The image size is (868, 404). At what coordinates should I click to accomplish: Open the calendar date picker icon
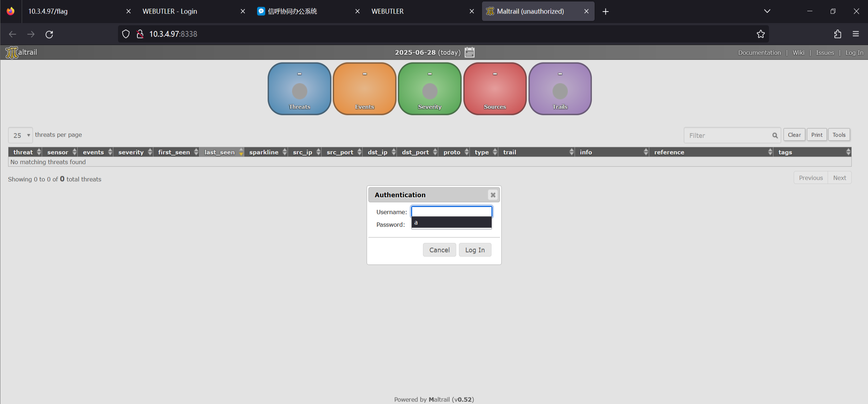[469, 52]
